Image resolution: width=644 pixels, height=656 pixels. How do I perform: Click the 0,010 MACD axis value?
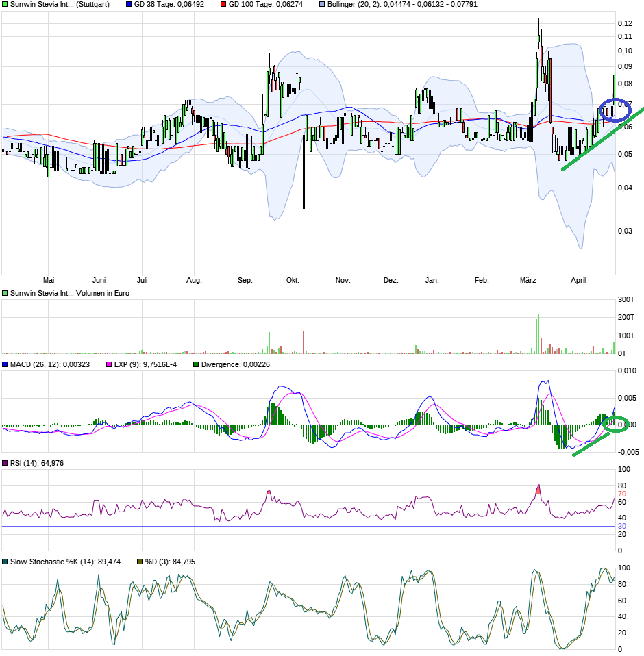(x=627, y=370)
